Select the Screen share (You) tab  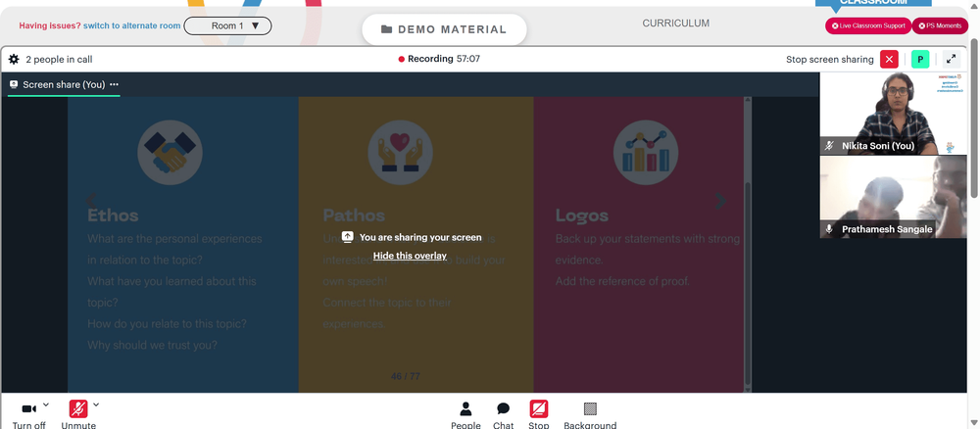click(x=64, y=84)
